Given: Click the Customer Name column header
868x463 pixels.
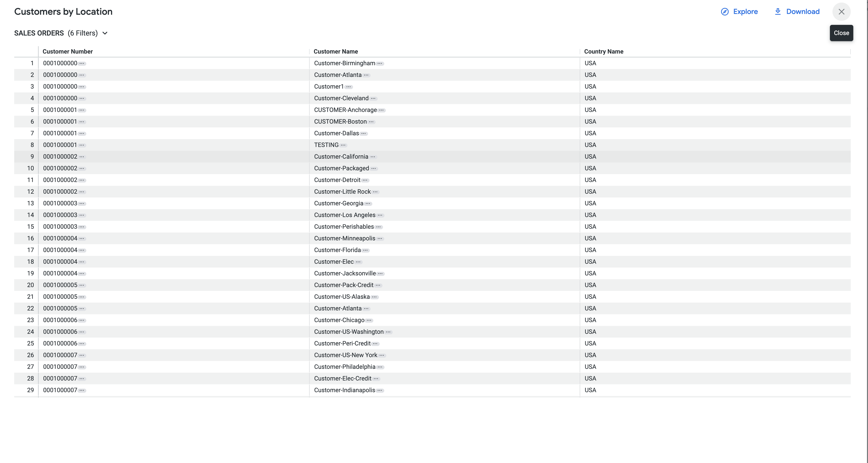Looking at the screenshot, I should click(x=336, y=52).
